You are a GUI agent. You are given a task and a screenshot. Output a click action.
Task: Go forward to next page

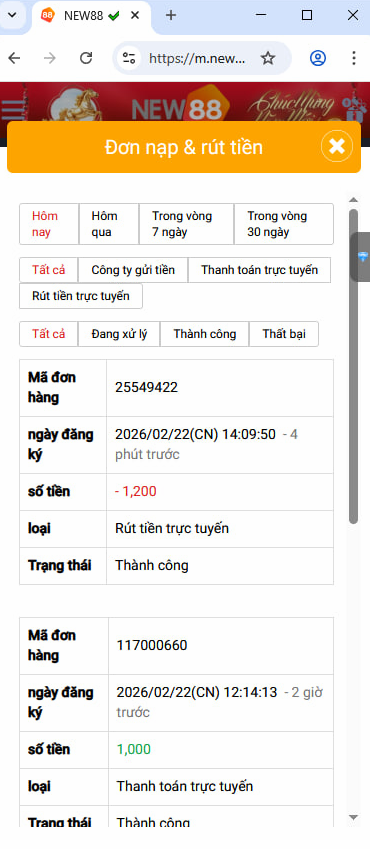(50, 58)
